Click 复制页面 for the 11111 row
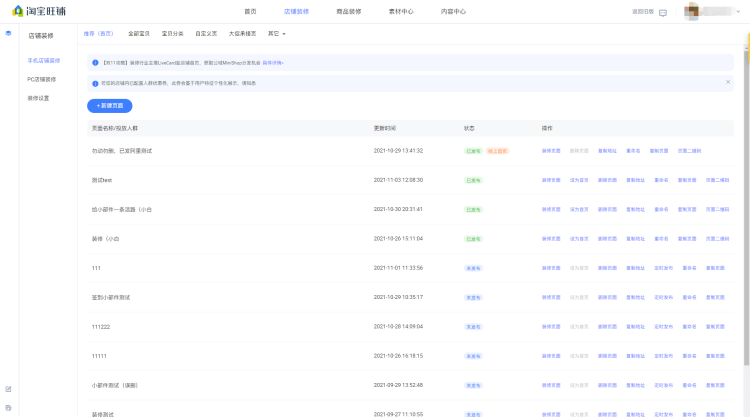 [715, 356]
